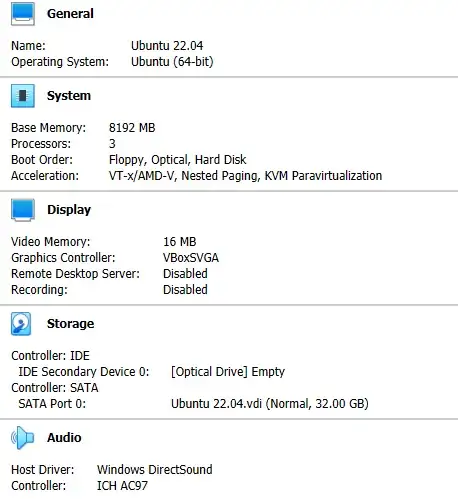The image size is (458, 499).
Task: Click the Base Memory label
Action: point(48,128)
